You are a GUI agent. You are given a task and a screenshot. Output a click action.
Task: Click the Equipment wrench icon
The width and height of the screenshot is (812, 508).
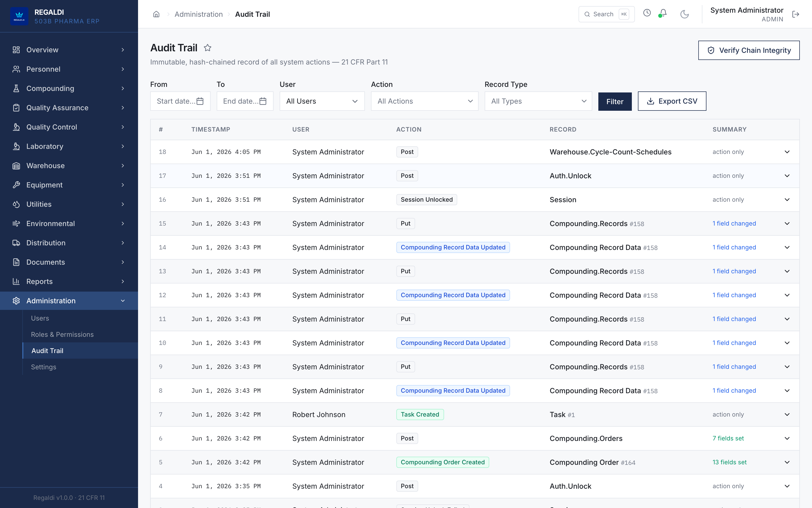[16, 185]
